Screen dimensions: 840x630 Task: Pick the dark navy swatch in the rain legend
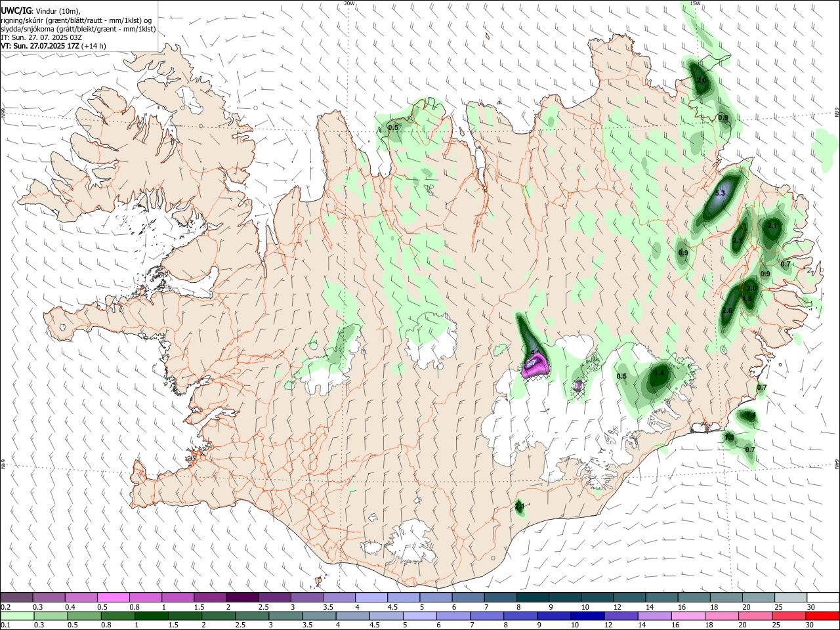click(586, 616)
